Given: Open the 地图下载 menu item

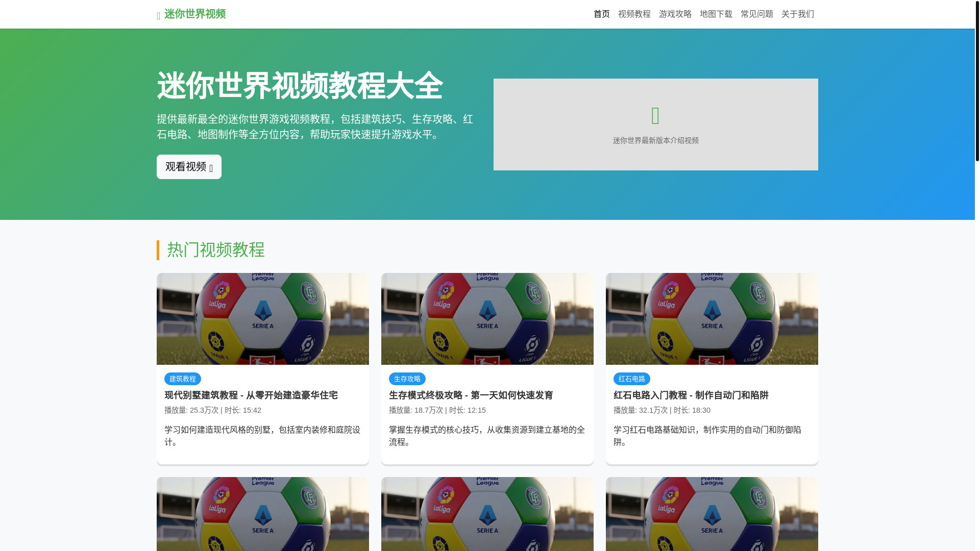Looking at the screenshot, I should 716,14.
